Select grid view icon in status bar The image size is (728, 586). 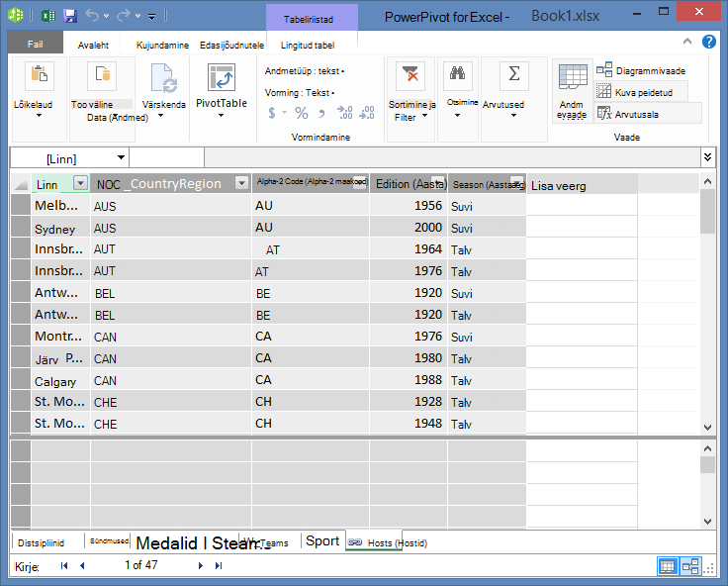[668, 566]
